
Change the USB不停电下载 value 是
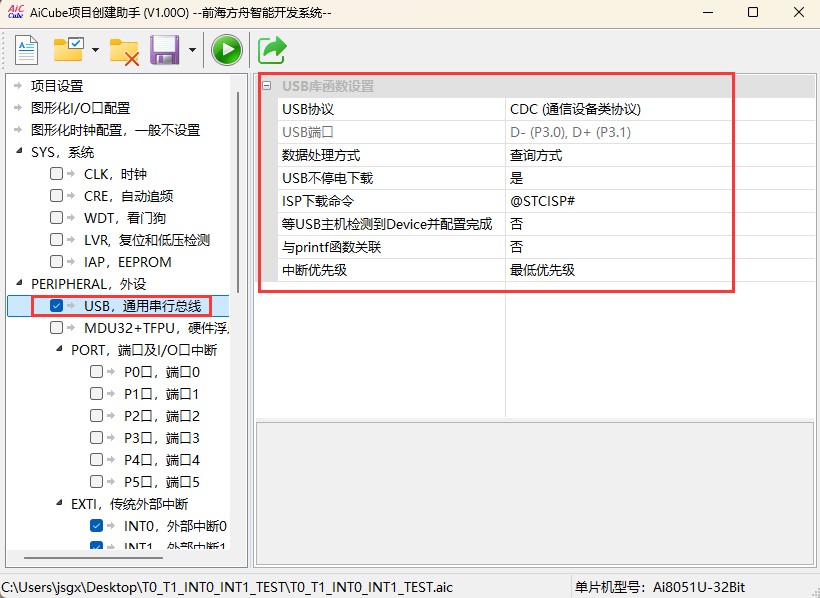tap(660, 178)
